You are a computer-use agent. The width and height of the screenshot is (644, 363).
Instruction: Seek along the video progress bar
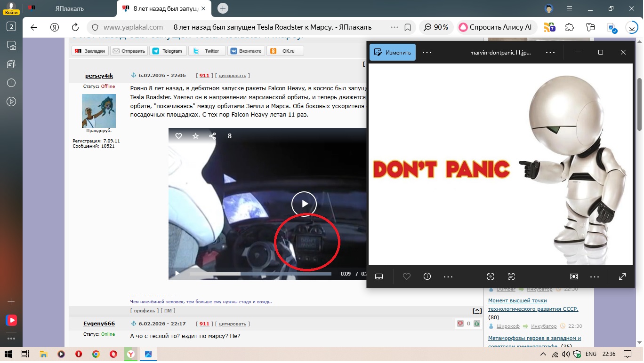(x=260, y=274)
